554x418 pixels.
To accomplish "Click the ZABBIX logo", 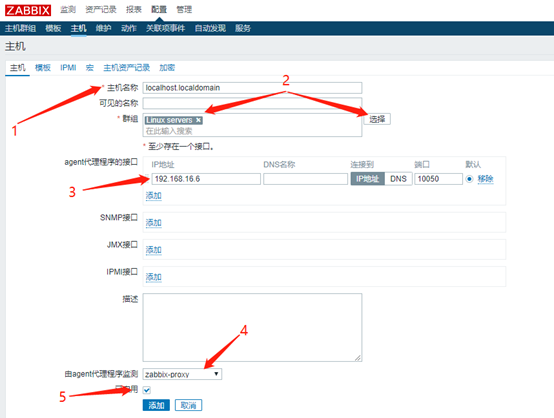I will tap(28, 10).
